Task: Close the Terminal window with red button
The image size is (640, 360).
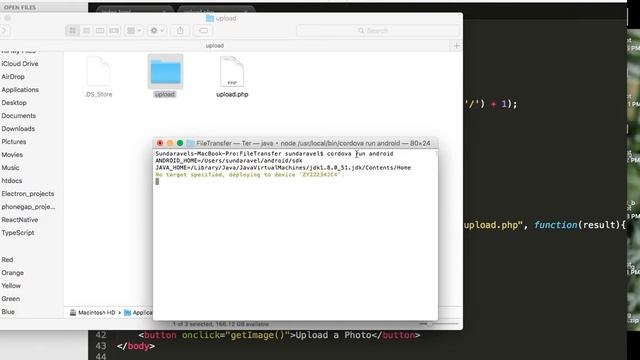Action: point(160,143)
